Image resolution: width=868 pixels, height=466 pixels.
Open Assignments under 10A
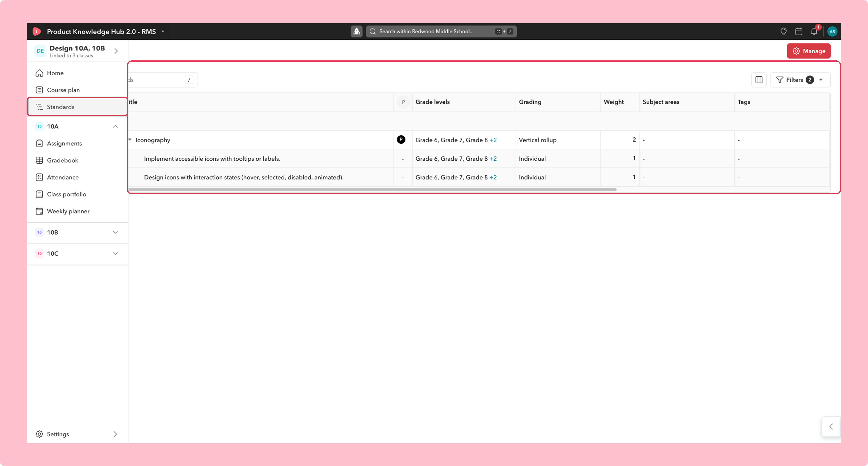(x=78, y=143)
